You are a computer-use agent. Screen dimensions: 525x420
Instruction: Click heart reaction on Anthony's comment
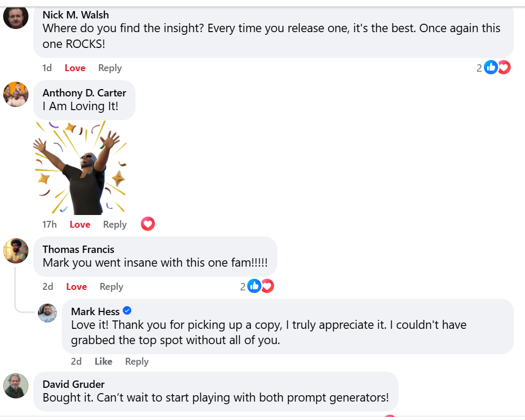148,224
